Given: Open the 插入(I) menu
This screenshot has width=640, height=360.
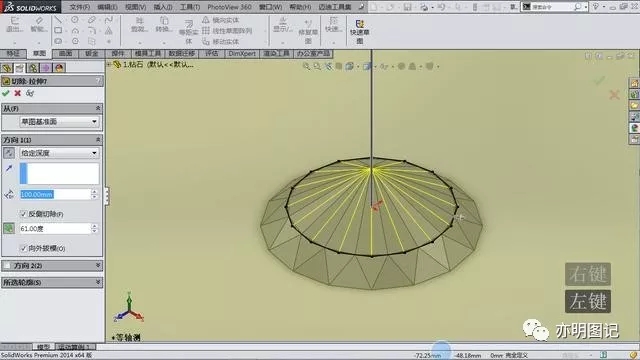Looking at the screenshot, I should pyautogui.click(x=163, y=7).
